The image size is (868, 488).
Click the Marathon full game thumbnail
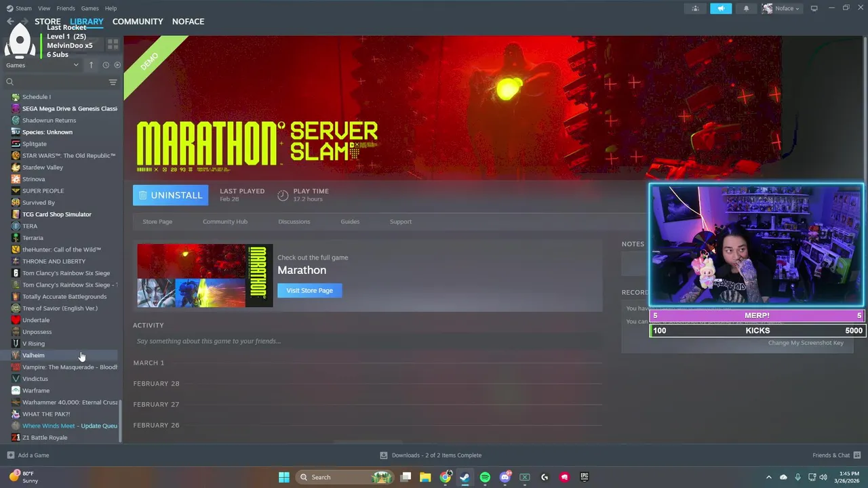click(205, 275)
